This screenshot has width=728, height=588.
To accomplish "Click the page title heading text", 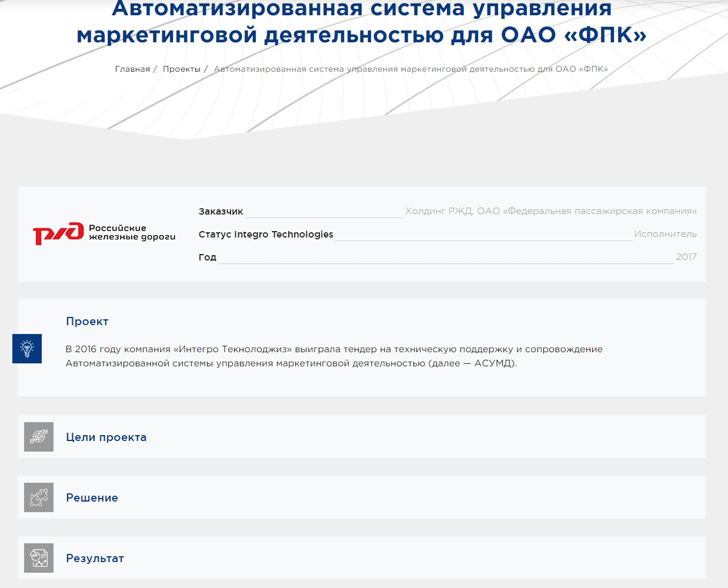I will pos(362,21).
